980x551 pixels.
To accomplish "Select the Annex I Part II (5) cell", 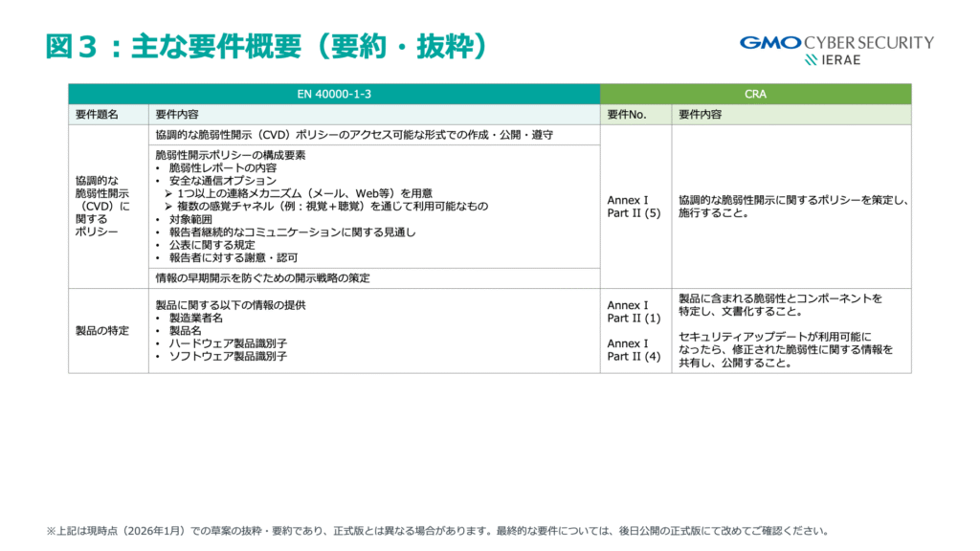I will pos(634,207).
